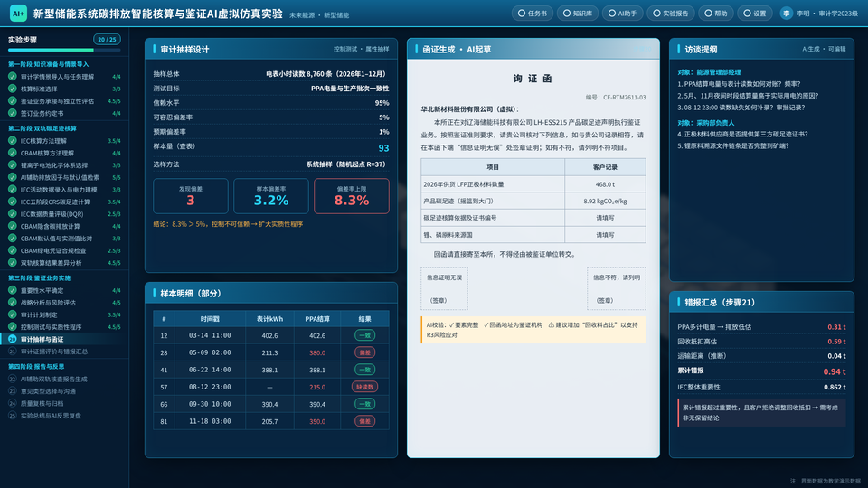Click check icon beside 锂离子电池化学体系选择
868x488 pixels.
[12, 164]
